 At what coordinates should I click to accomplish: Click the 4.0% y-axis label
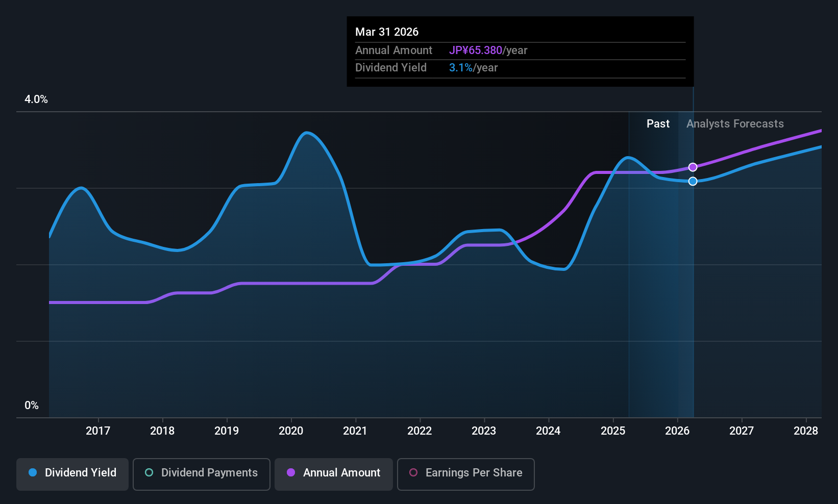(36, 99)
